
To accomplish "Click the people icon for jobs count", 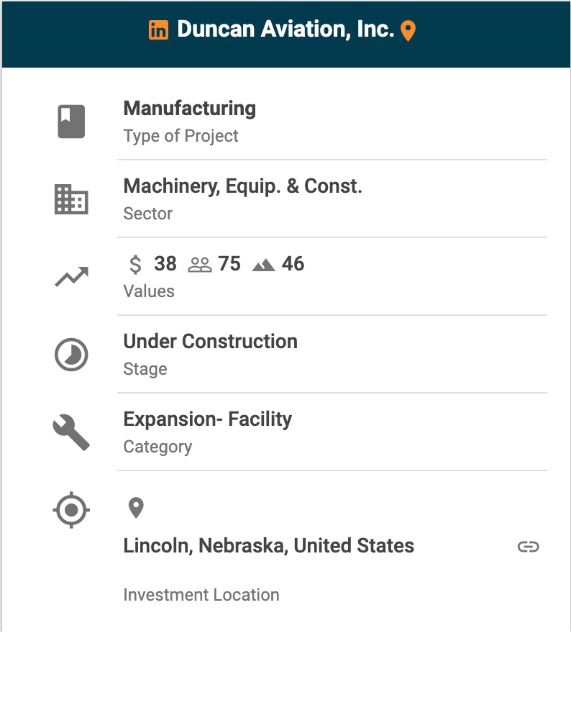I will coord(199,265).
